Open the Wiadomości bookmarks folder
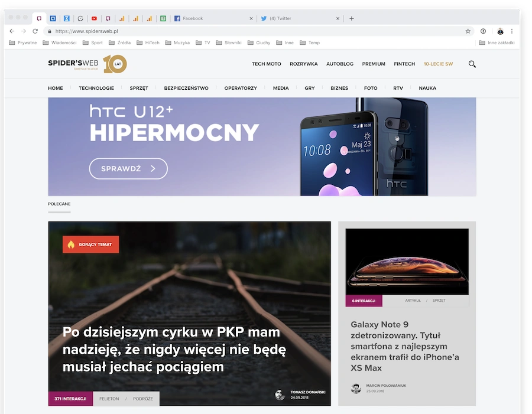The height and width of the screenshot is (414, 532). pyautogui.click(x=59, y=43)
